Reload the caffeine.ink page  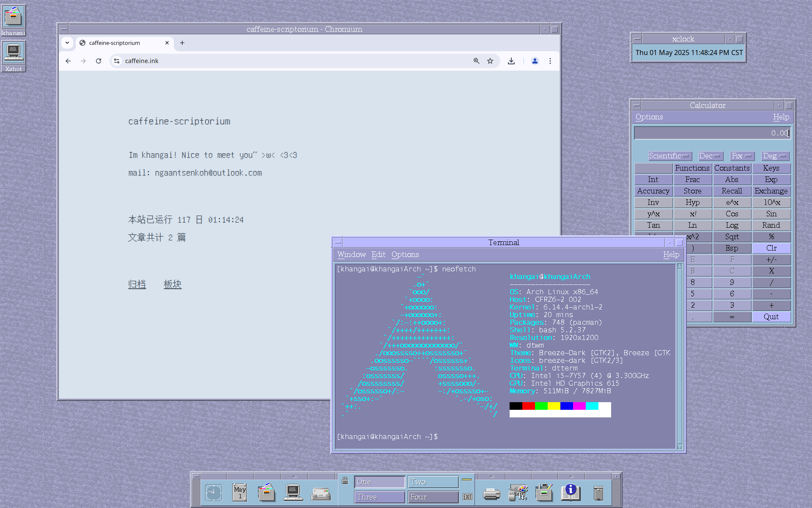point(99,61)
